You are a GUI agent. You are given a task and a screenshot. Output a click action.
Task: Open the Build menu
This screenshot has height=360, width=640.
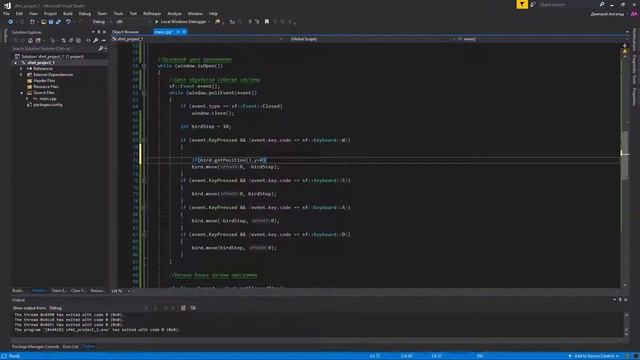click(68, 13)
